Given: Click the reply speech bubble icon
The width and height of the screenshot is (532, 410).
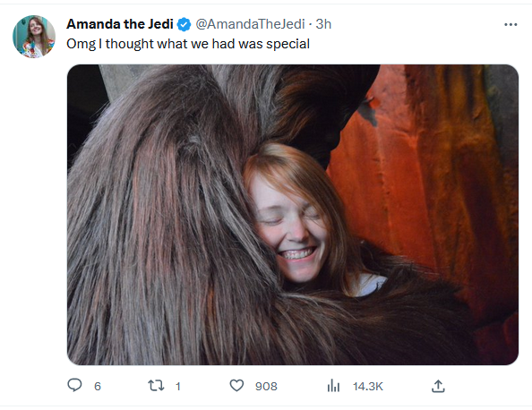Looking at the screenshot, I should 74,385.
